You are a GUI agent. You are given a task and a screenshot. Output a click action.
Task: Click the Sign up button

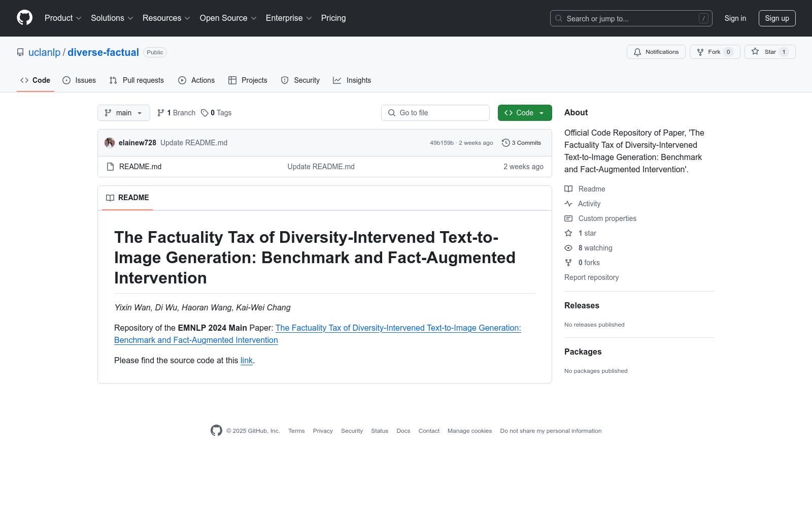[777, 18]
